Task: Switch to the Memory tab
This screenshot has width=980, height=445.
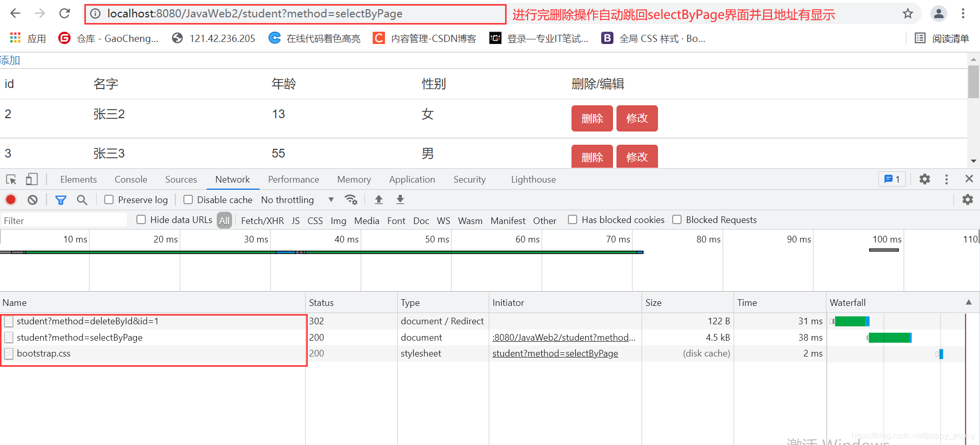Action: click(354, 180)
